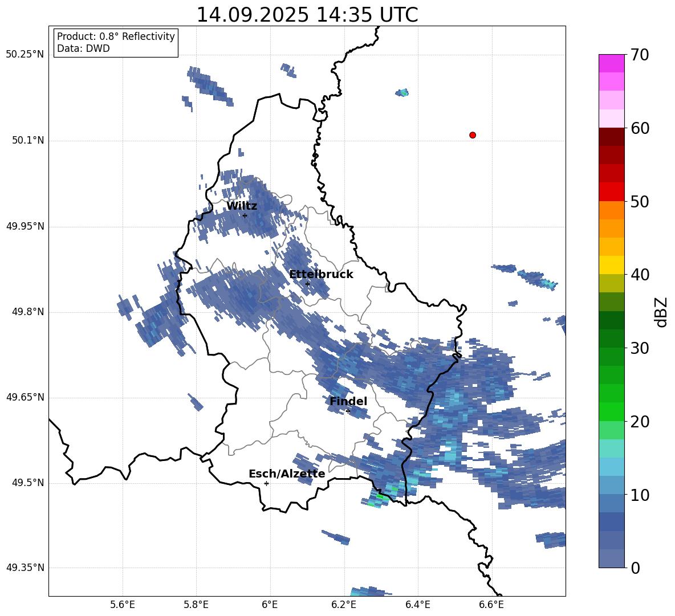Click the Esch/Alzette city label
Viewport: 675px width, 616px height.
click(x=287, y=474)
